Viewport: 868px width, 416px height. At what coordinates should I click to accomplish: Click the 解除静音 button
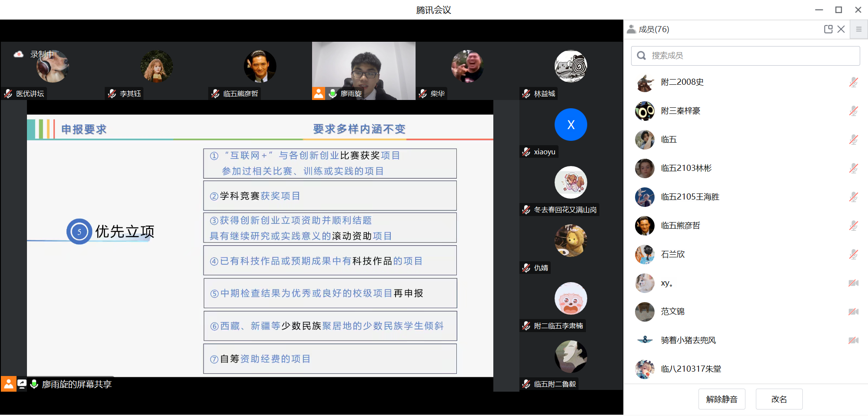tap(722, 399)
